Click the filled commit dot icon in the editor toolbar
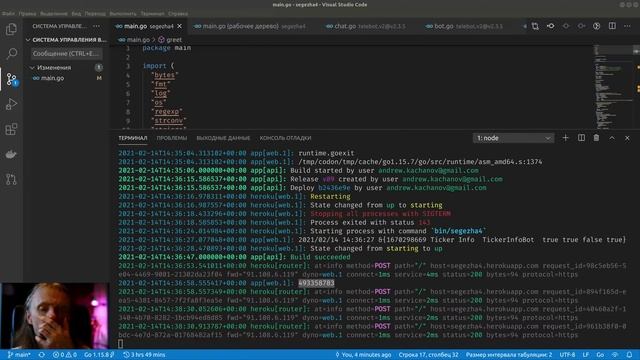Image resolution: width=640 pixels, height=360 pixels. pos(551,26)
